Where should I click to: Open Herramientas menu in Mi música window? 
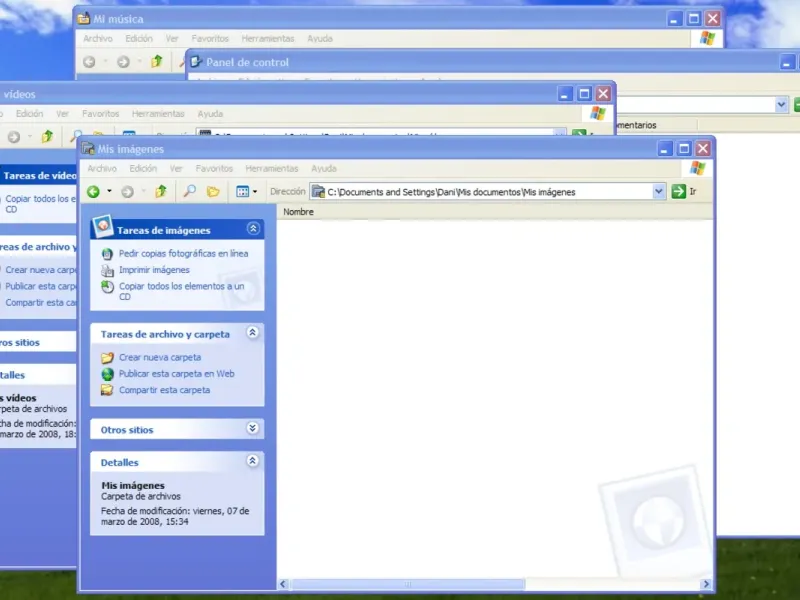(268, 38)
